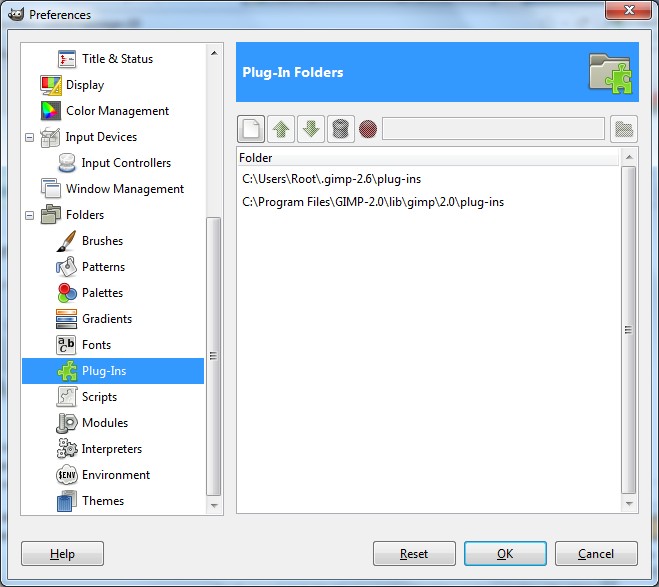
Task: Click the Display monitor icon
Action: point(51,85)
